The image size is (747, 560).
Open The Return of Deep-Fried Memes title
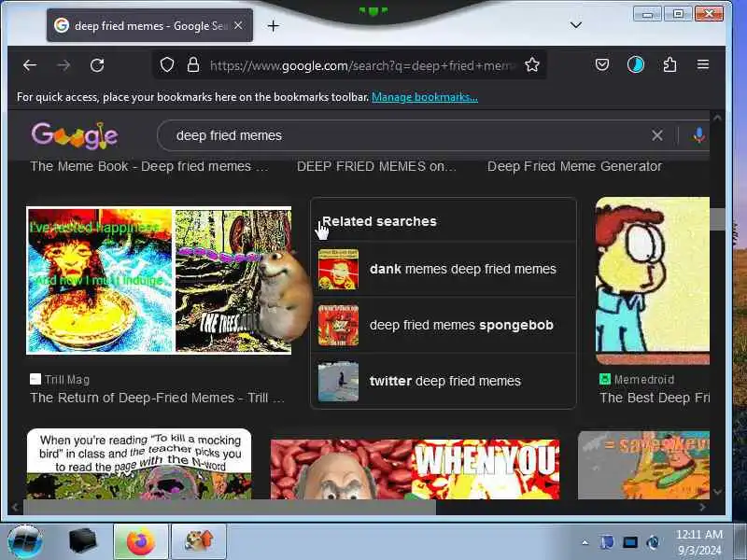tap(157, 398)
